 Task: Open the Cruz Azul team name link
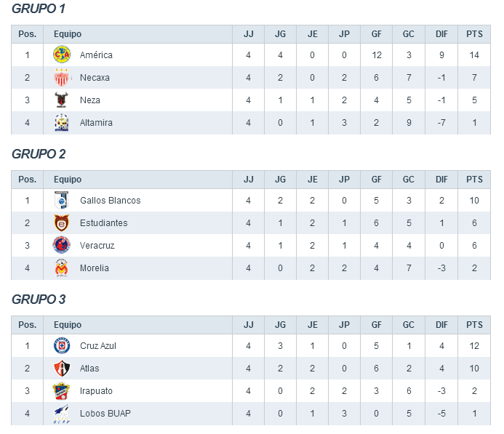(x=98, y=346)
